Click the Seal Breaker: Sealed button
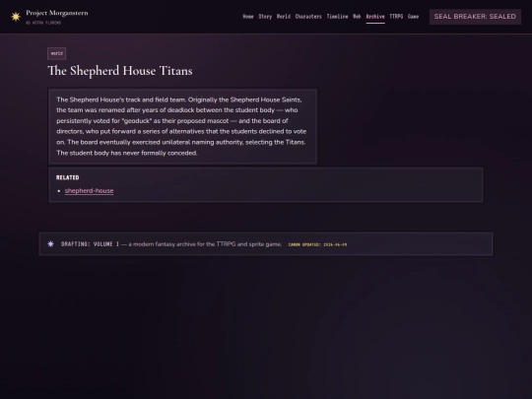 point(475,17)
